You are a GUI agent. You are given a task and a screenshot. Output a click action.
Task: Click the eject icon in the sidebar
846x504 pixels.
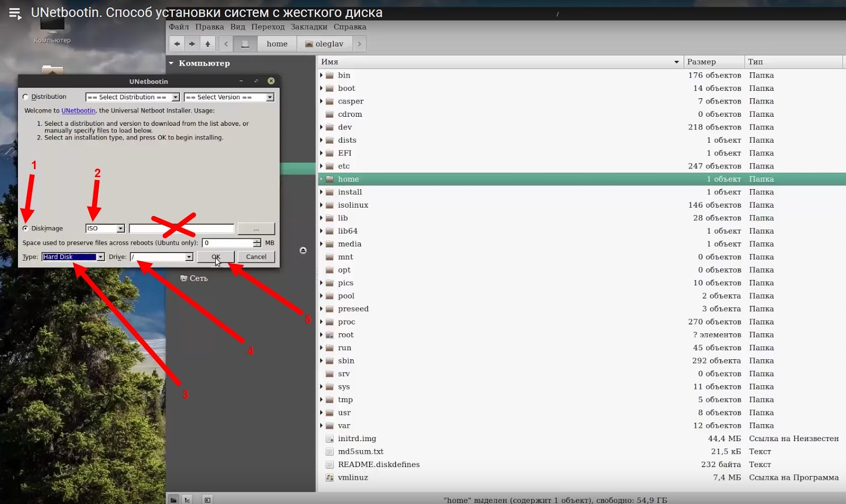[x=303, y=250]
